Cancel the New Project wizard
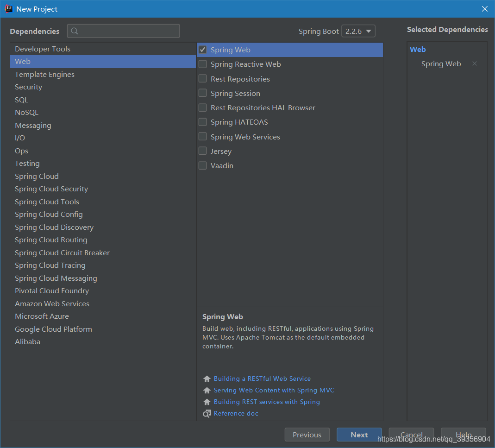495x448 pixels. click(x=411, y=435)
